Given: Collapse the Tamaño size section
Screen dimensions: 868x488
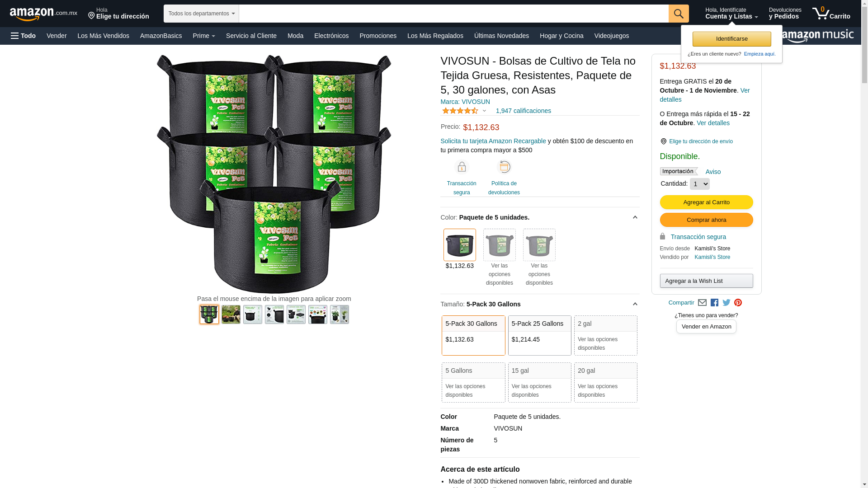Looking at the screenshot, I should click(635, 304).
